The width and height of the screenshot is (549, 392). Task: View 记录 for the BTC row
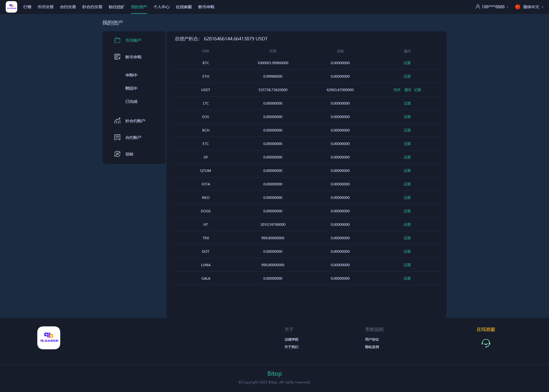[x=407, y=63]
